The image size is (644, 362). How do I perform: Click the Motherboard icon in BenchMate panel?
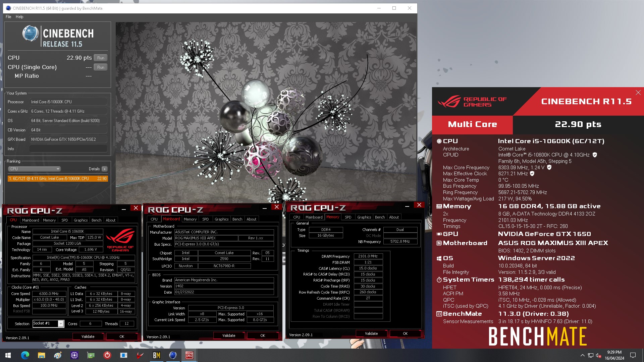tap(439, 243)
